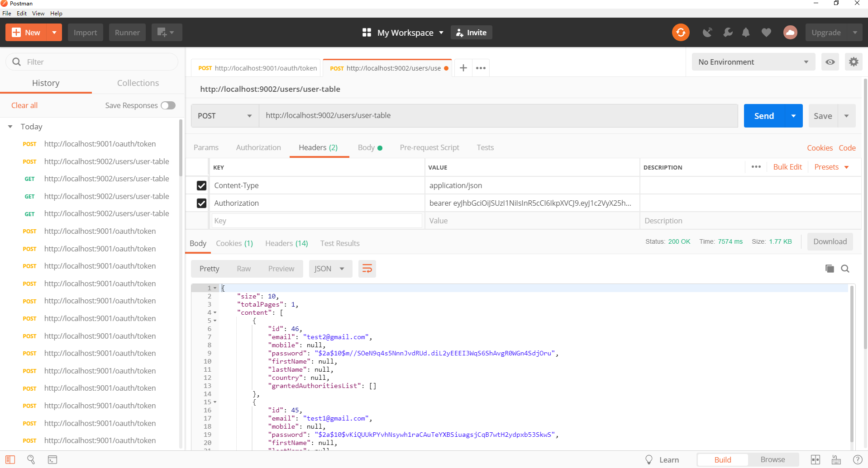This screenshot has width=868, height=468.
Task: Open Bootcamp Learn lightbulb
Action: pos(649,459)
